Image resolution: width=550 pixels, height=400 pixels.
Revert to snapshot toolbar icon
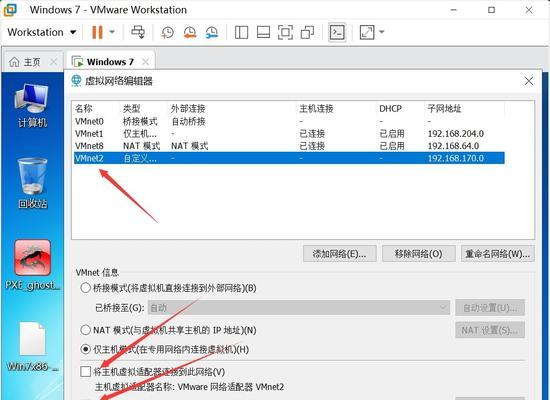pyautogui.click(x=190, y=32)
